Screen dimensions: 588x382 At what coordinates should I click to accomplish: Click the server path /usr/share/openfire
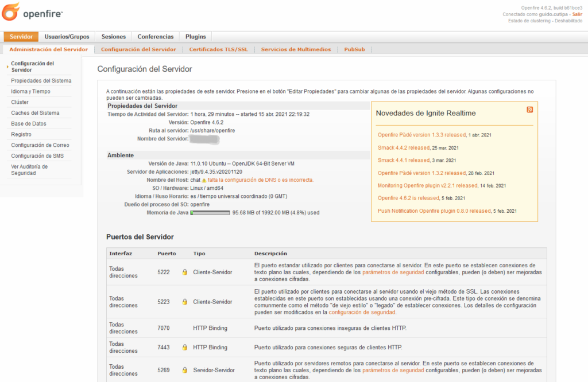[x=212, y=131]
